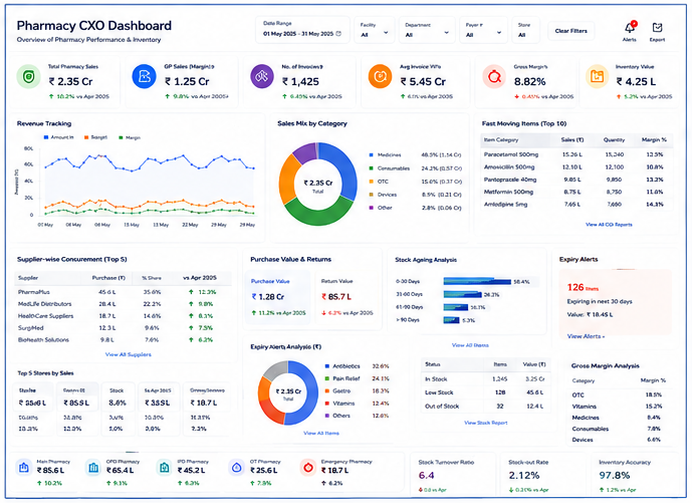Select the MedLife Distributors supplier row
Viewport: 692px width, 503px height.
pyautogui.click(x=123, y=304)
